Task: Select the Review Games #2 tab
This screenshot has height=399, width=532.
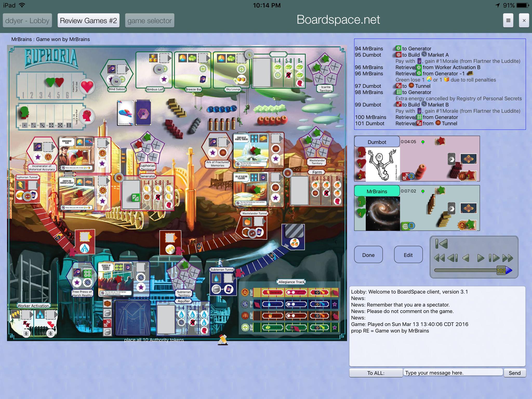Action: [x=88, y=20]
